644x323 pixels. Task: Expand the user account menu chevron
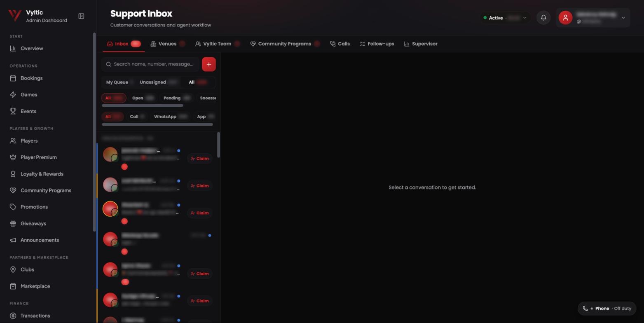click(x=623, y=18)
